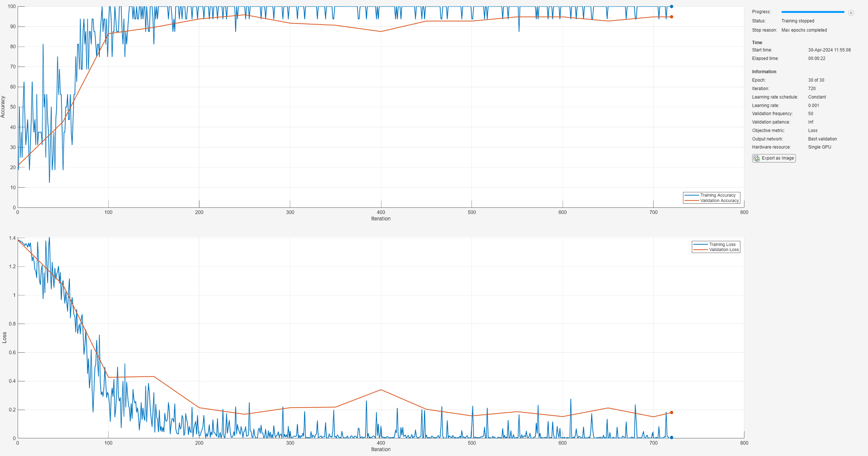
Task: Click Iteration label below the loss plot
Action: click(381, 449)
